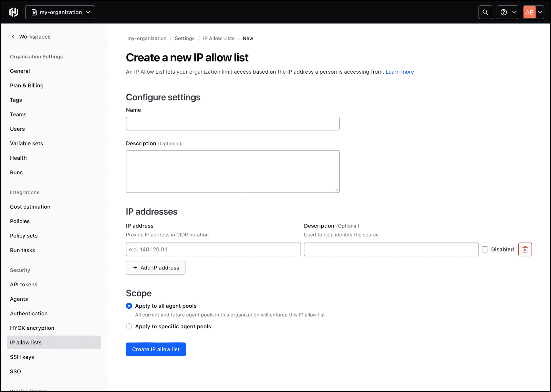Navigate to SSH keys in the sidebar
Screen dimensions: 551x392
(22, 357)
